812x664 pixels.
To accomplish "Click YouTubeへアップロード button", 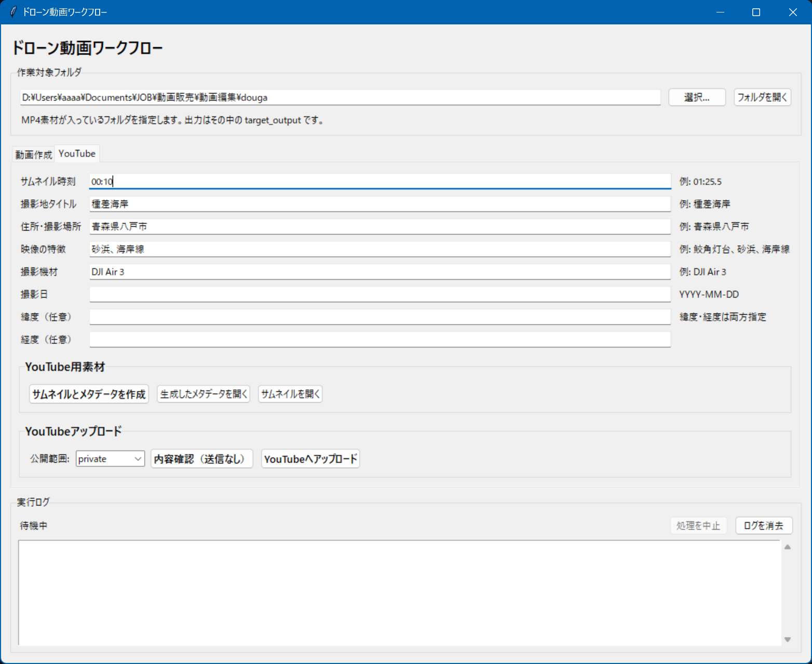I will pos(310,459).
